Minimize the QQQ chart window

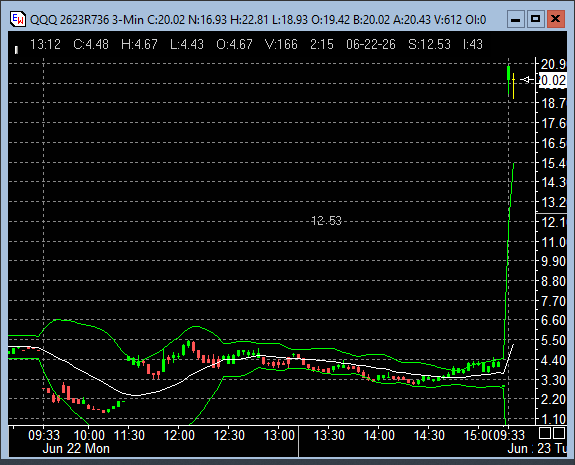click(x=515, y=19)
